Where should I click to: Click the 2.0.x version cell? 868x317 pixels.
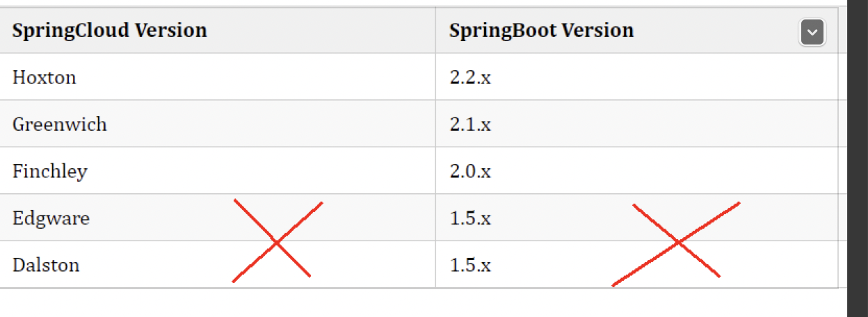click(x=470, y=171)
